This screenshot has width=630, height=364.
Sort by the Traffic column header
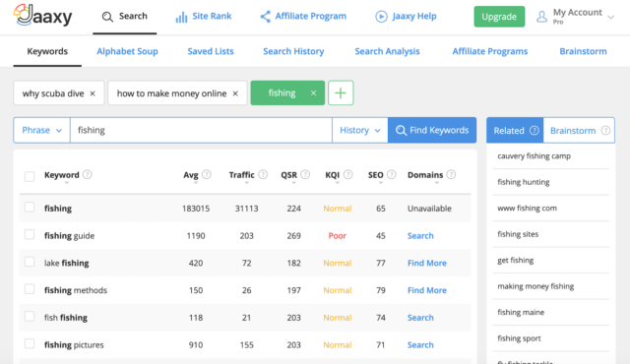[241, 175]
